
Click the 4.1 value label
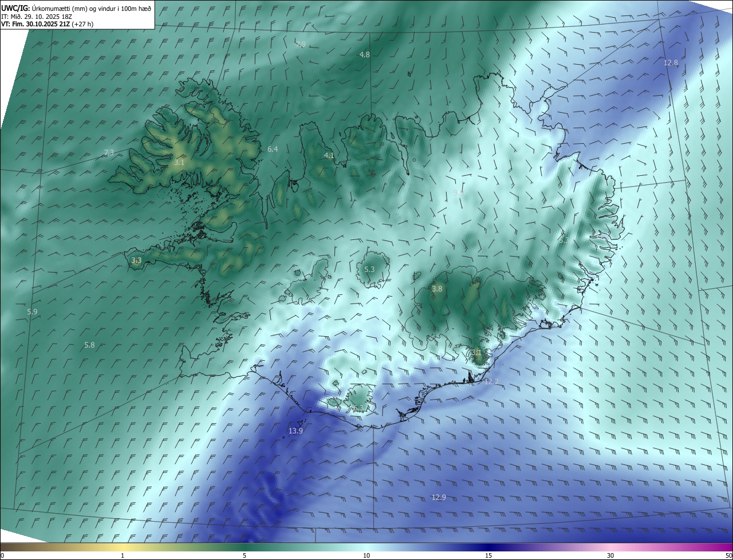click(329, 155)
